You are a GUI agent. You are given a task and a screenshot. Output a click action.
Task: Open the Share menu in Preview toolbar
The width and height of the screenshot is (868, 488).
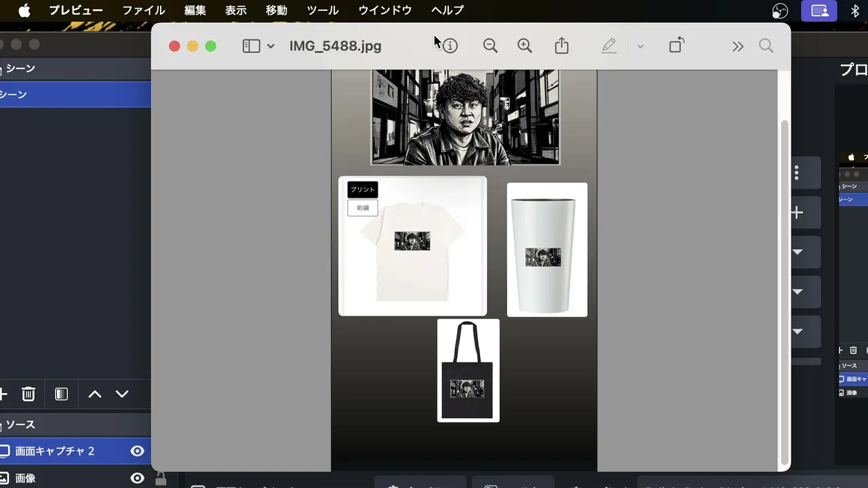(561, 45)
